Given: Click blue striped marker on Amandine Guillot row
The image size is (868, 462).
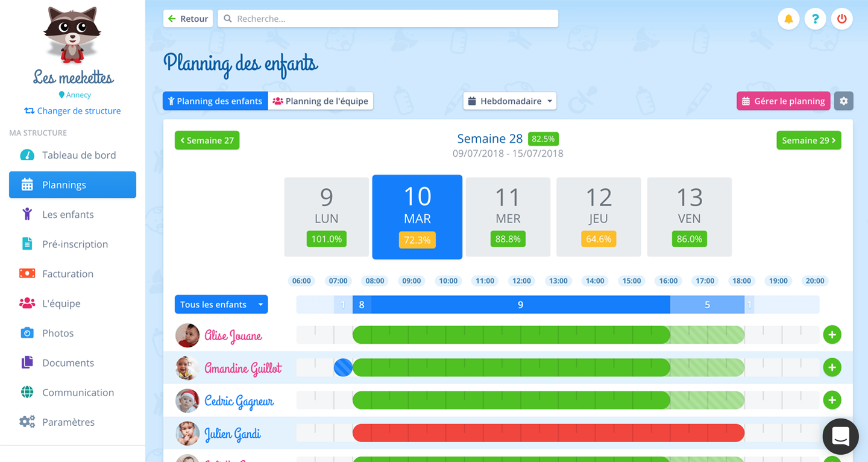Looking at the screenshot, I should coord(343,367).
